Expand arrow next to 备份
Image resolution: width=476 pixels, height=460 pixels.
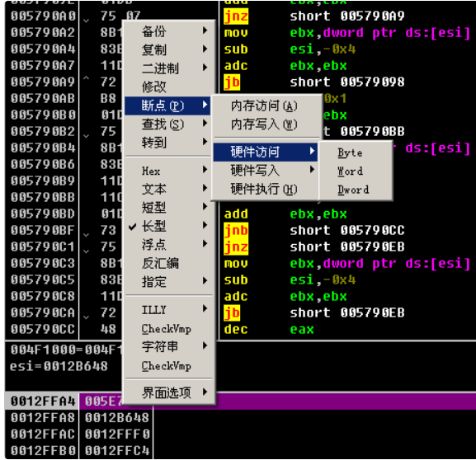pyautogui.click(x=205, y=31)
